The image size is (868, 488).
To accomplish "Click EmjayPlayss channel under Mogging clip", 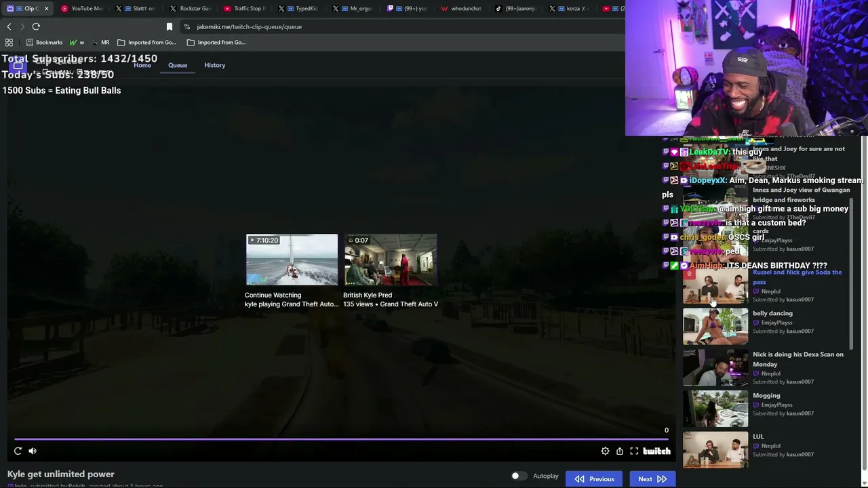I will [777, 405].
